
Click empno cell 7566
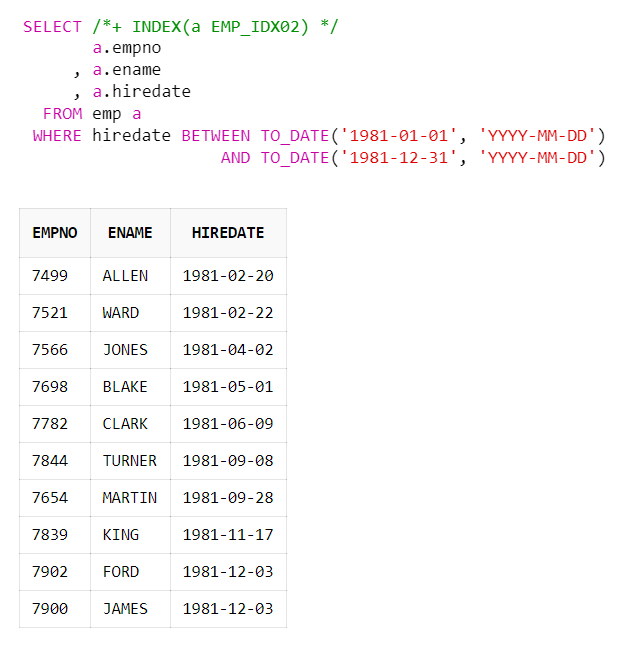55,350
